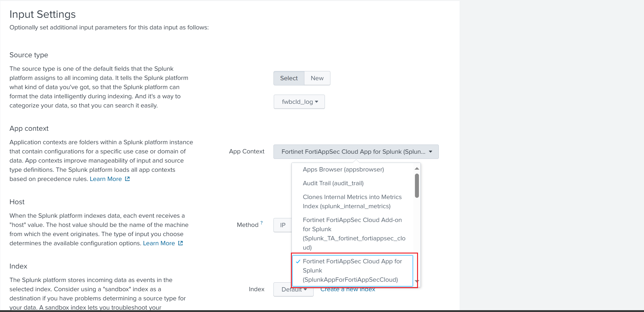
Task: Pick Clones Internal Metrics into Metrics Index
Action: click(x=352, y=201)
